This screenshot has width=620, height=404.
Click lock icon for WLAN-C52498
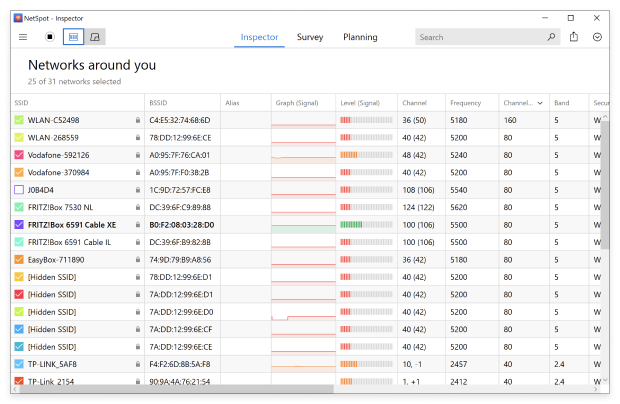click(138, 120)
